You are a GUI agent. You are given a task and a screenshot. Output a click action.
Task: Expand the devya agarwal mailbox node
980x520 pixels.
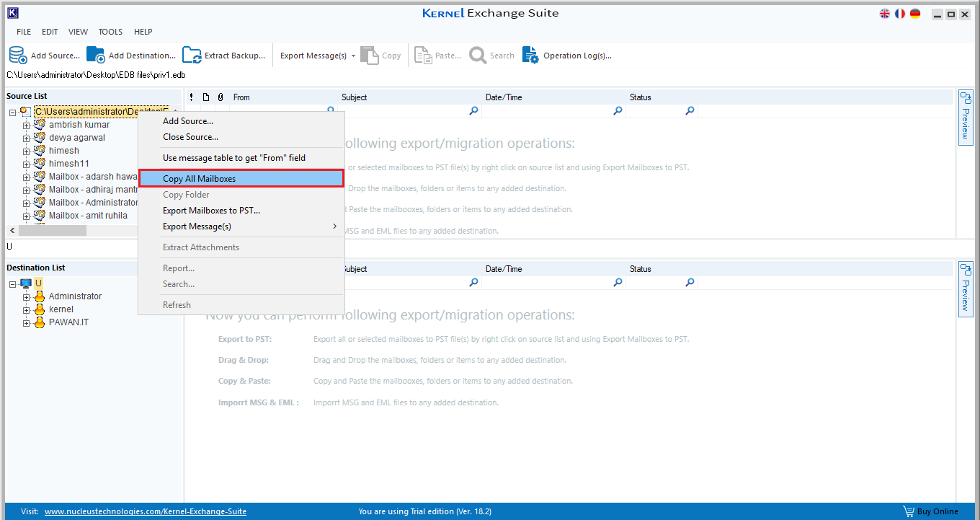tap(27, 138)
